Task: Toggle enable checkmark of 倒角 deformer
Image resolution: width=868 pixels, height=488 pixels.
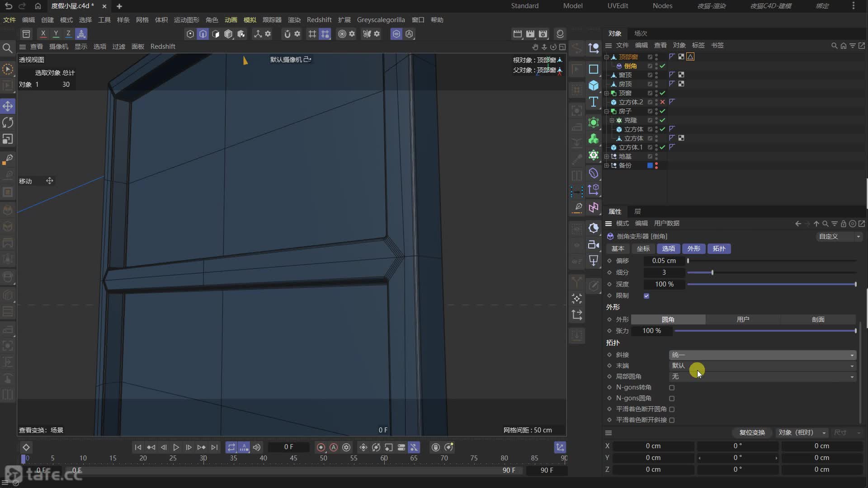Action: (x=662, y=66)
